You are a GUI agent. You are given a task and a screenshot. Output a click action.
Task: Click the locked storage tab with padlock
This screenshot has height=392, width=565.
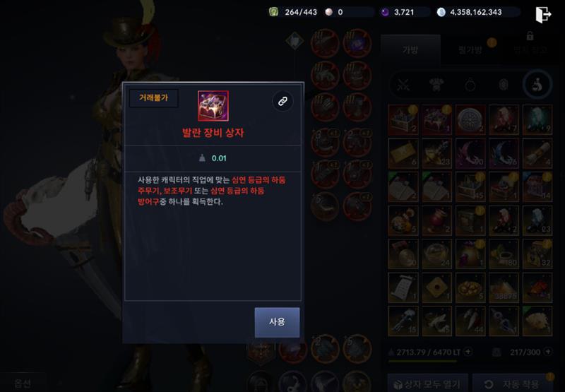click(530, 47)
